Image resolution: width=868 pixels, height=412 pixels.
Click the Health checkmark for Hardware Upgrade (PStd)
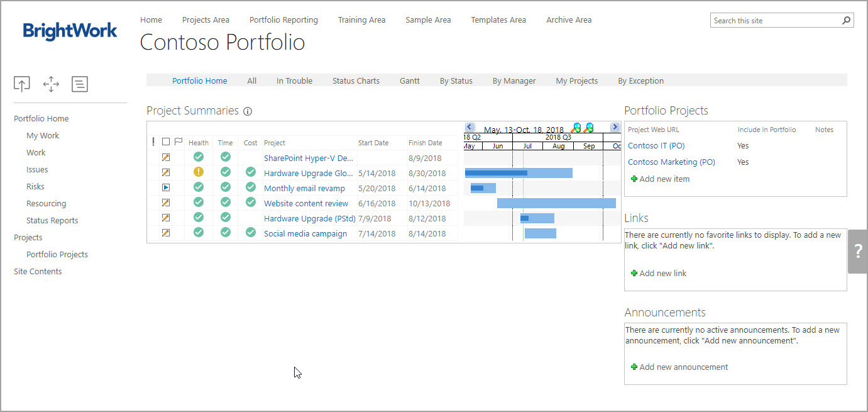pos(199,217)
